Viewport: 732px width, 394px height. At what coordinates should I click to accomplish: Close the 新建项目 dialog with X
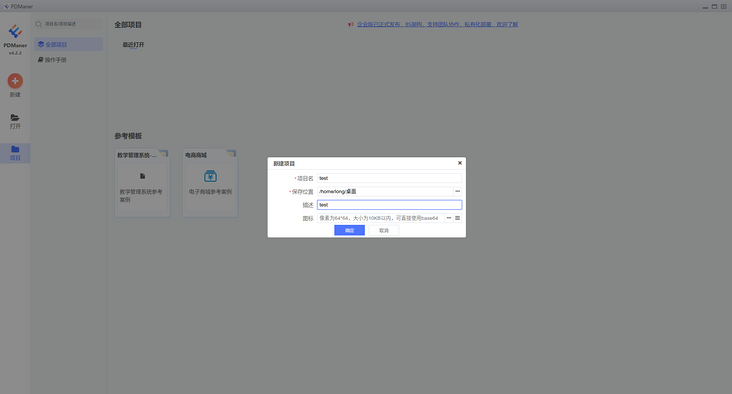pos(460,163)
